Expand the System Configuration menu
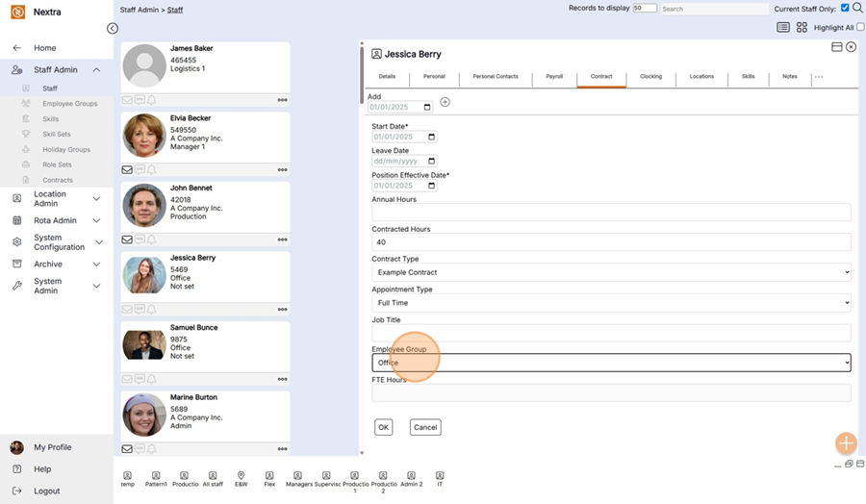This screenshot has width=866, height=504. click(x=99, y=242)
